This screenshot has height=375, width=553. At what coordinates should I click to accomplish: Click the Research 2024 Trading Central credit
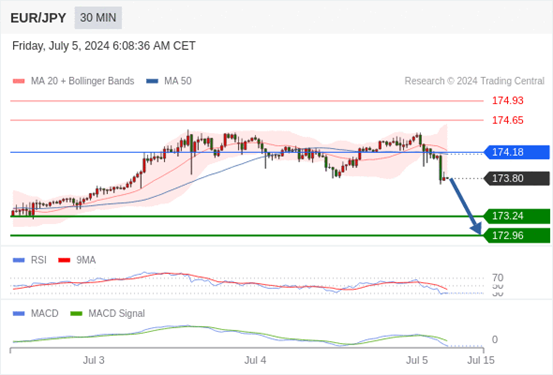point(474,81)
